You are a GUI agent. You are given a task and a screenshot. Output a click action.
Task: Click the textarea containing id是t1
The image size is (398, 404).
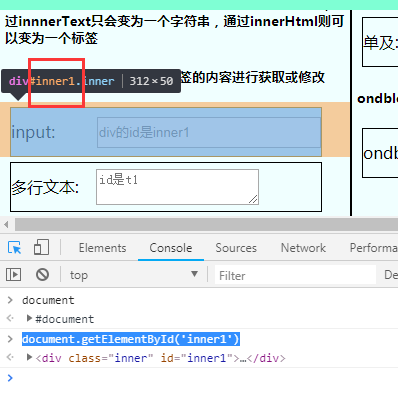(177, 187)
